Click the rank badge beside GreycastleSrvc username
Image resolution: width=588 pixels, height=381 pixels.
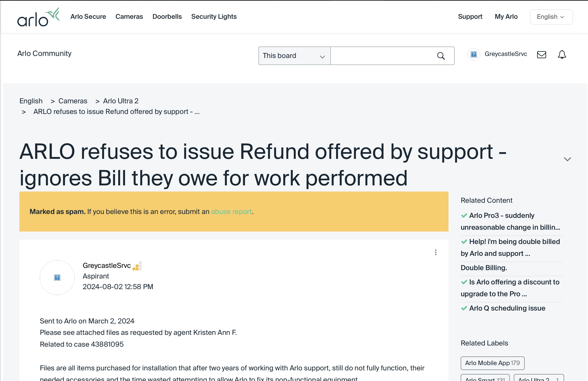click(137, 266)
